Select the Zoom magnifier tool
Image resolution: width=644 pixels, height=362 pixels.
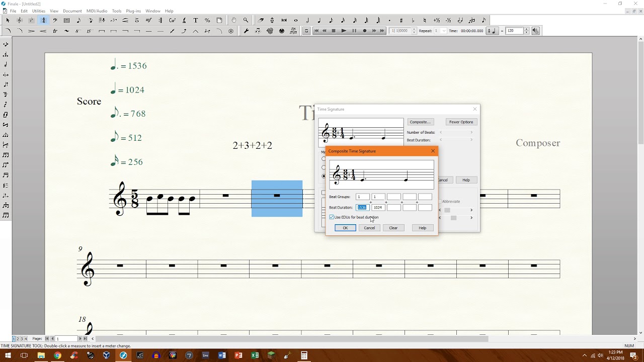[246, 20]
